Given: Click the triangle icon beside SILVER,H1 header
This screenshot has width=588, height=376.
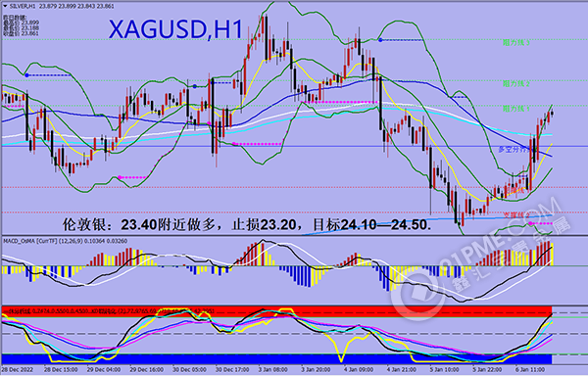Looking at the screenshot, I should (5, 7).
